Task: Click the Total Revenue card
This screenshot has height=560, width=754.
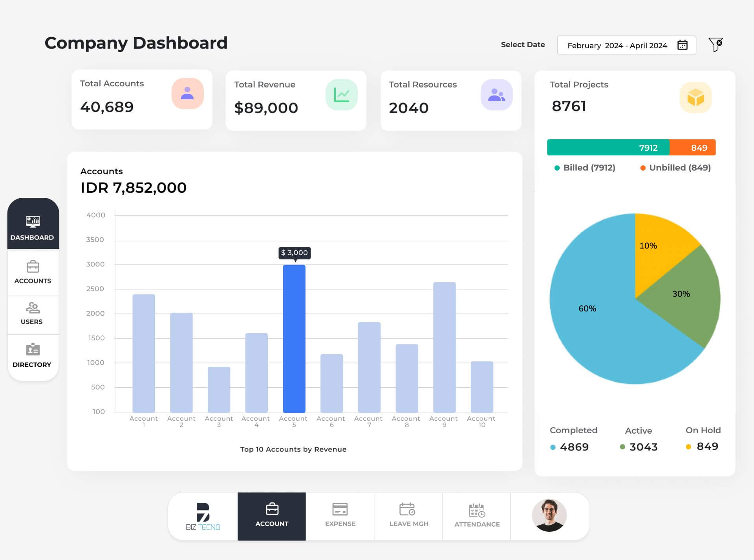Action: [296, 100]
